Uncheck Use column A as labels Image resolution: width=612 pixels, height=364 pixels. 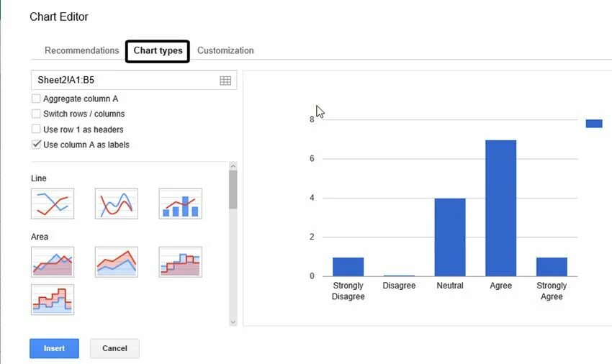[36, 145]
